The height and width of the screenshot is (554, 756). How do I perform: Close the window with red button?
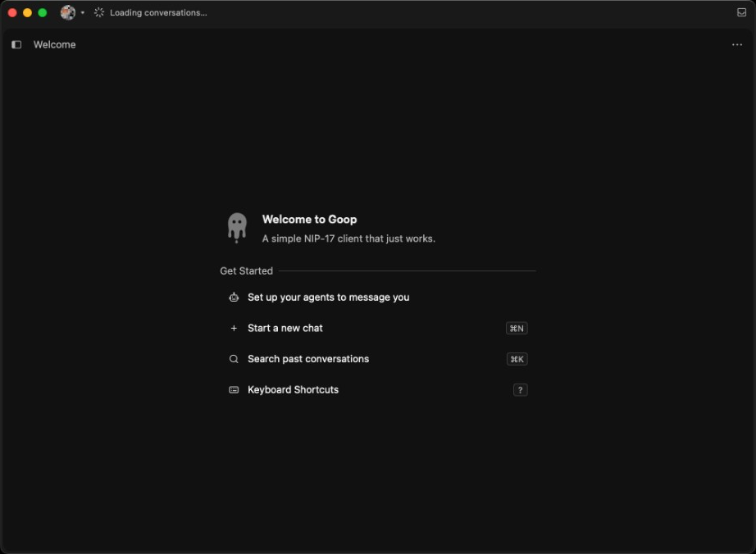click(12, 12)
